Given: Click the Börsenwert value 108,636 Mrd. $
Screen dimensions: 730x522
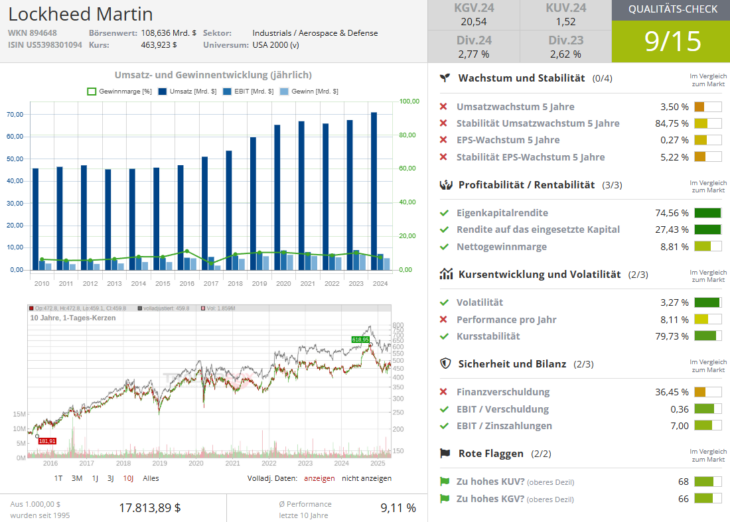Looking at the screenshot, I should [169, 33].
